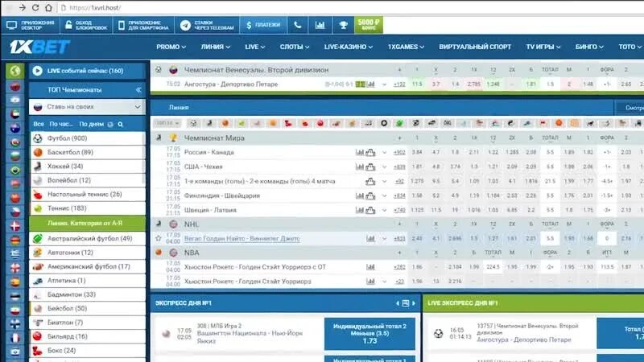This screenshot has width=644, height=362.
Task: Click the phone callback icon
Action: pos(298,25)
